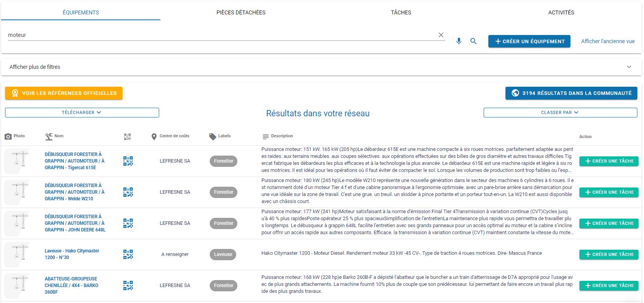The height and width of the screenshot is (303, 644).
Task: Open photo thumbnail of Tigercat 615E
Action: coord(17,161)
